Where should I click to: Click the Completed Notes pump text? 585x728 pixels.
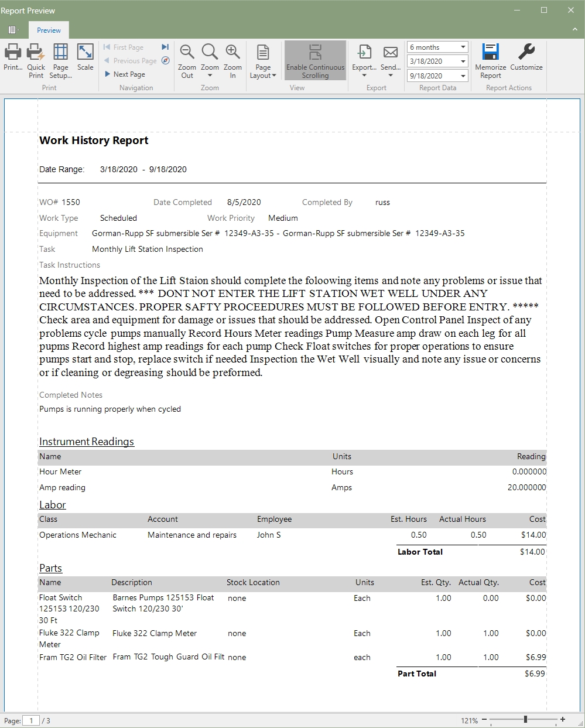point(110,409)
